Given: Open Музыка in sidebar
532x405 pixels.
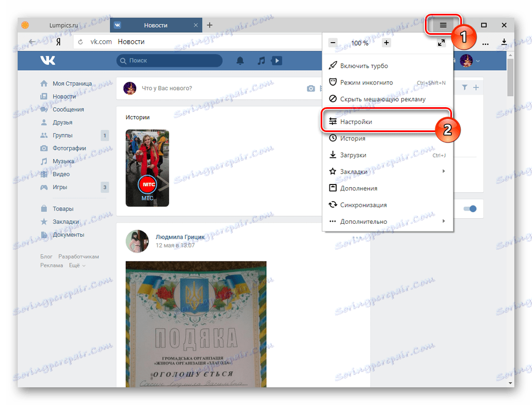Looking at the screenshot, I should click(63, 161).
